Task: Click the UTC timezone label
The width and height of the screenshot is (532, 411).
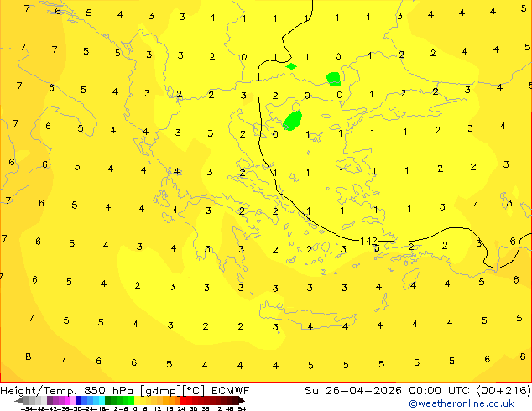Action: 459,390
